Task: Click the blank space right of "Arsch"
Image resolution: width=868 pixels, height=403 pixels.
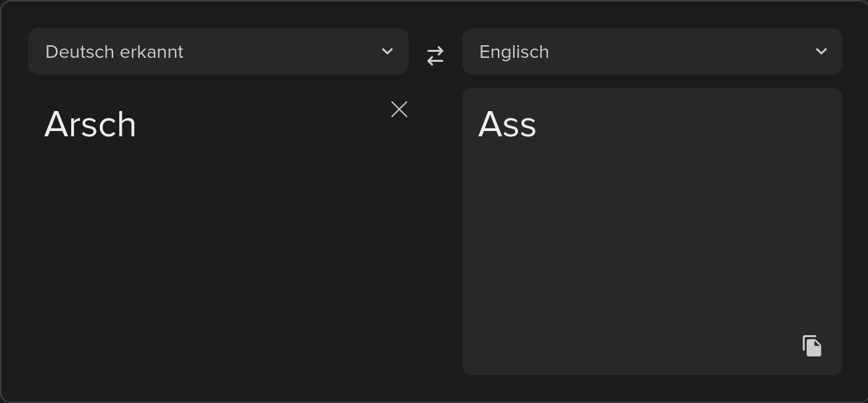Action: [x=260, y=124]
